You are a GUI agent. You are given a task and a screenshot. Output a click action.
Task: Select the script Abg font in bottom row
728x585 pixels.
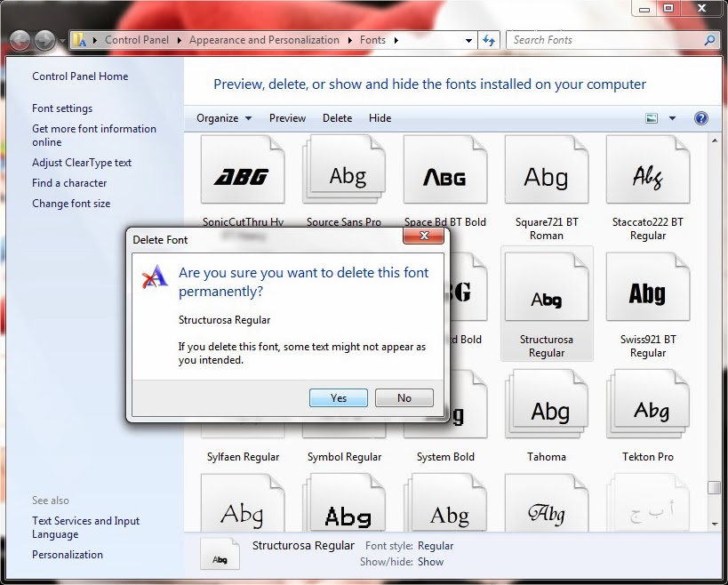tap(547, 503)
